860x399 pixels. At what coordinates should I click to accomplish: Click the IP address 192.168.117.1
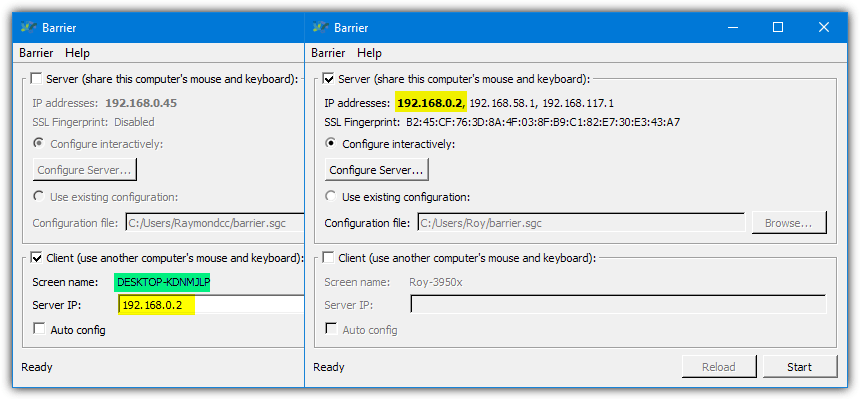[x=578, y=103]
